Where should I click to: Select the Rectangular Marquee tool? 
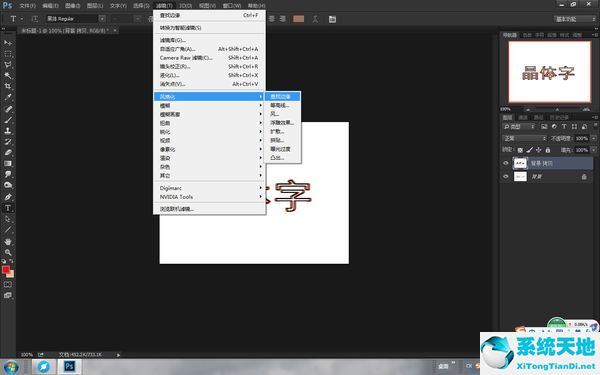[8, 54]
